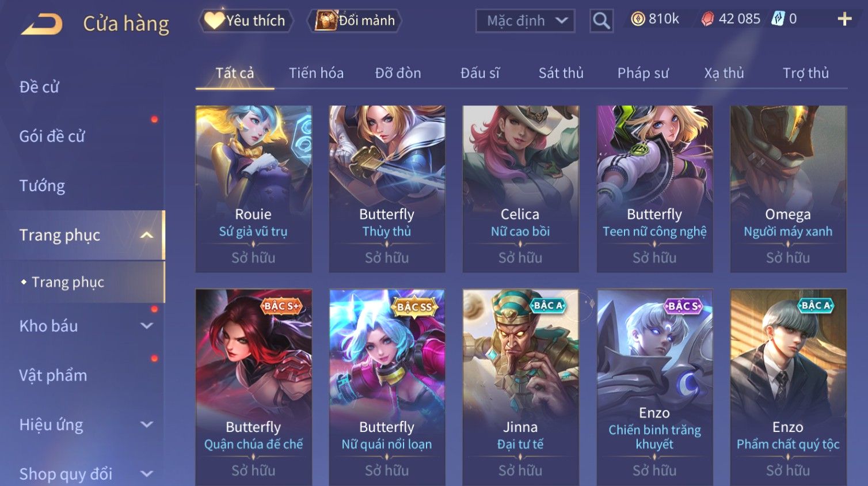Open the Tướng menu item
The width and height of the screenshot is (868, 486).
point(42,186)
